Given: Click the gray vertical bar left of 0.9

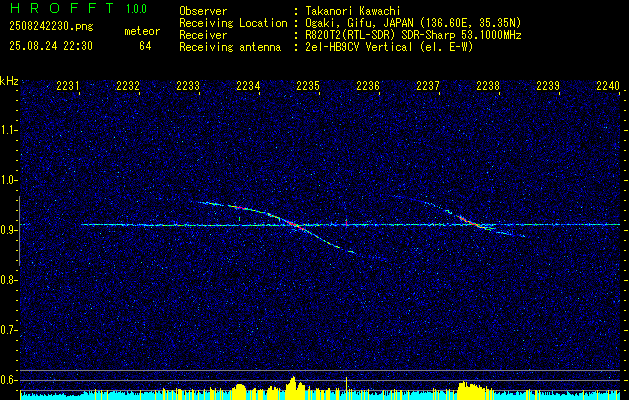Looking at the screenshot, I should [x=19, y=231].
